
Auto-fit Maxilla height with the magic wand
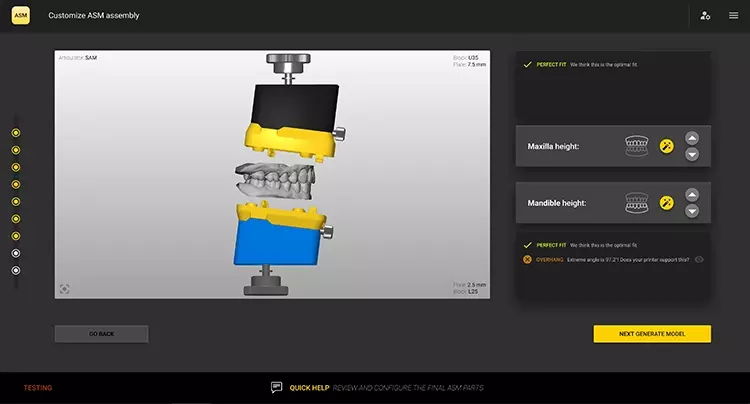coord(666,146)
